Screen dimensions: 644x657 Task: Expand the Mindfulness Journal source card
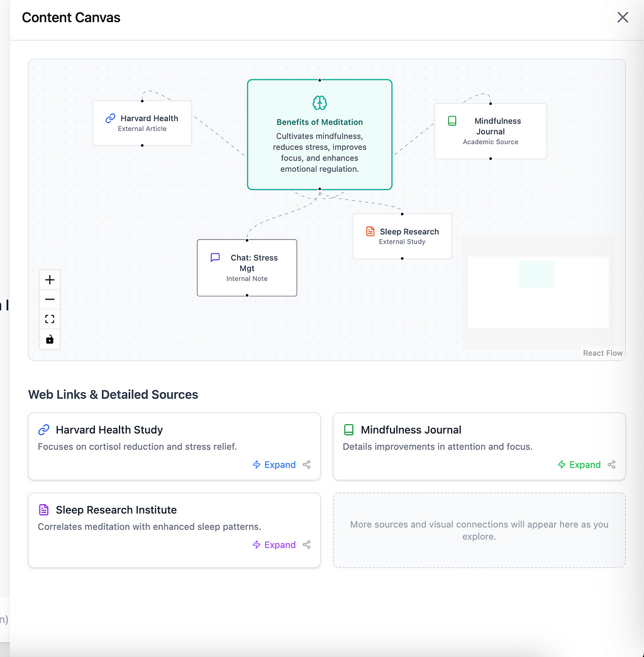pos(579,464)
